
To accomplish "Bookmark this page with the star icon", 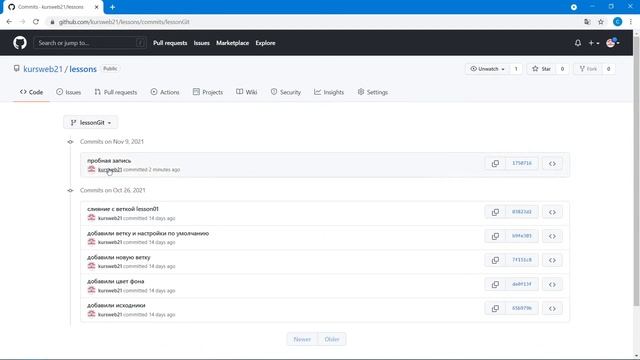I will point(601,22).
